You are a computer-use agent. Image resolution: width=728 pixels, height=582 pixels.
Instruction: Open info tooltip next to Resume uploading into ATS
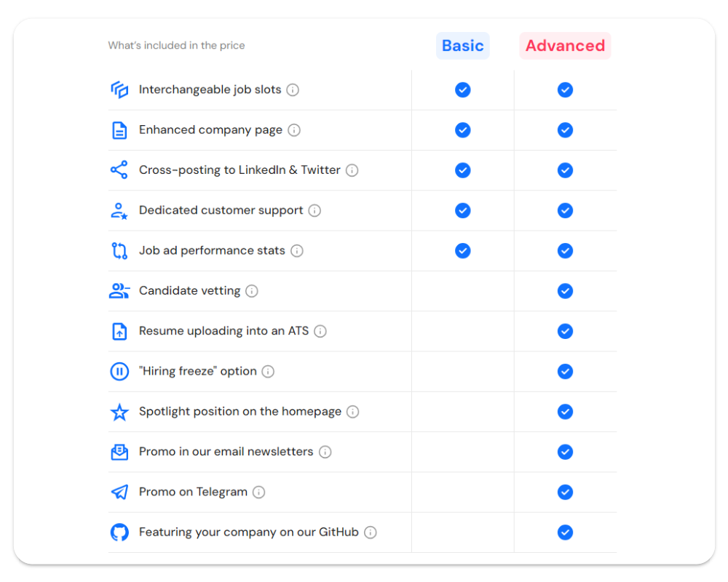point(320,332)
